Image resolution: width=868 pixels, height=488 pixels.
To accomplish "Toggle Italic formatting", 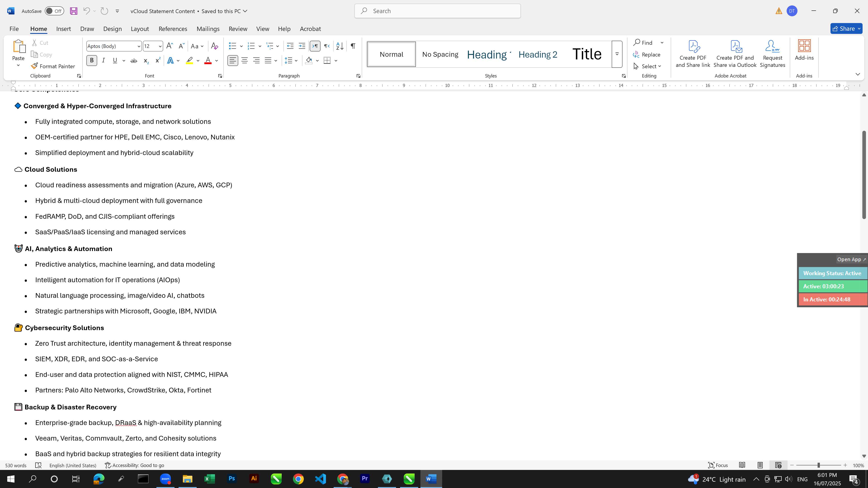I will pyautogui.click(x=104, y=61).
